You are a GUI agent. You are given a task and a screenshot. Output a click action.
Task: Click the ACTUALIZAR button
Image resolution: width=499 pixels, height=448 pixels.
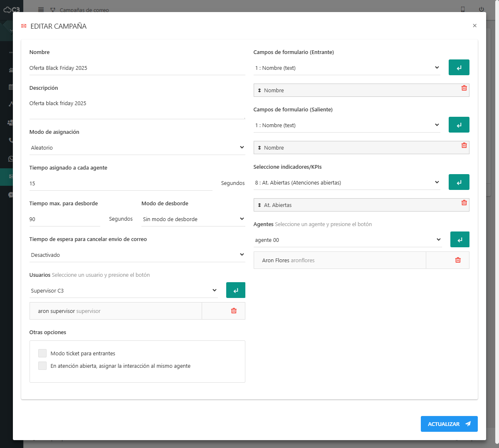point(449,424)
